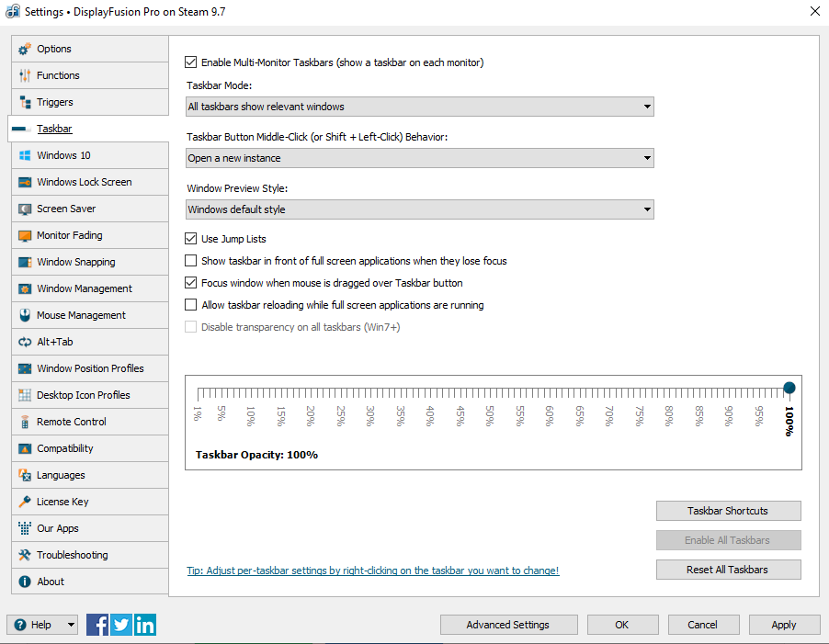Open the per-taskbar settings tip link

[372, 571]
